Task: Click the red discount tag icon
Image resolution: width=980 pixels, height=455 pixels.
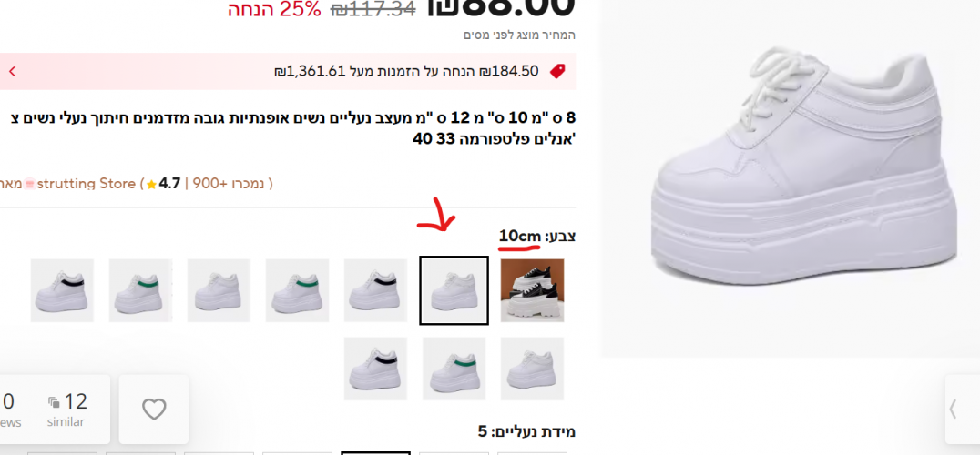Action: click(557, 71)
